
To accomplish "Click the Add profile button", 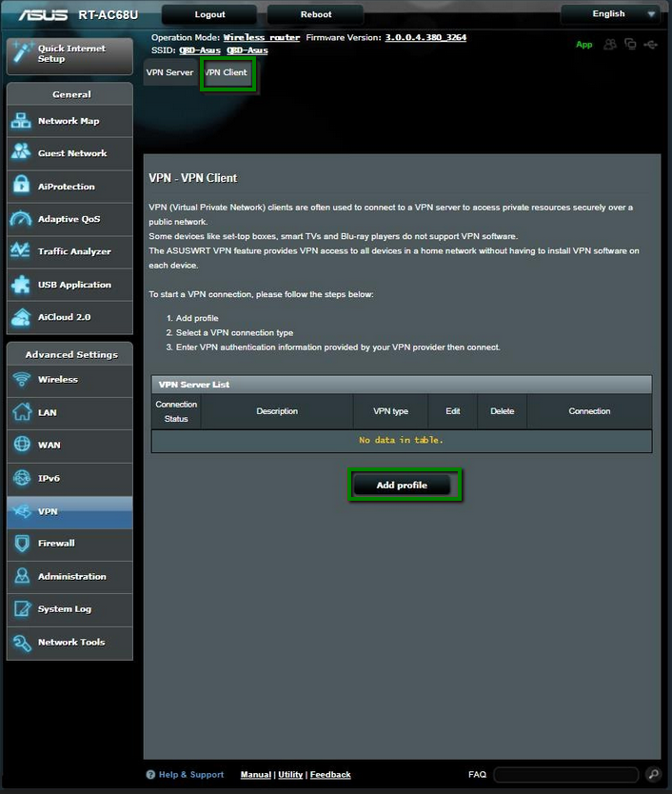I will tap(402, 485).
